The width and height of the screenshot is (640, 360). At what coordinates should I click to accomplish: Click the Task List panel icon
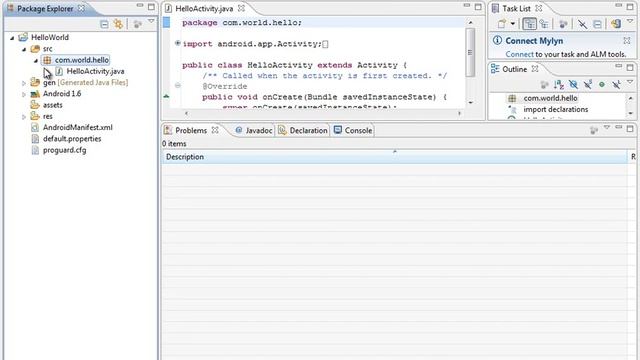(x=495, y=8)
